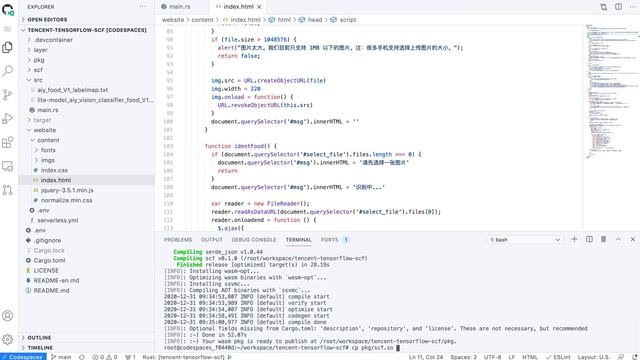Click the head breadcrumb segment
The image size is (640, 360).
pos(315,20)
